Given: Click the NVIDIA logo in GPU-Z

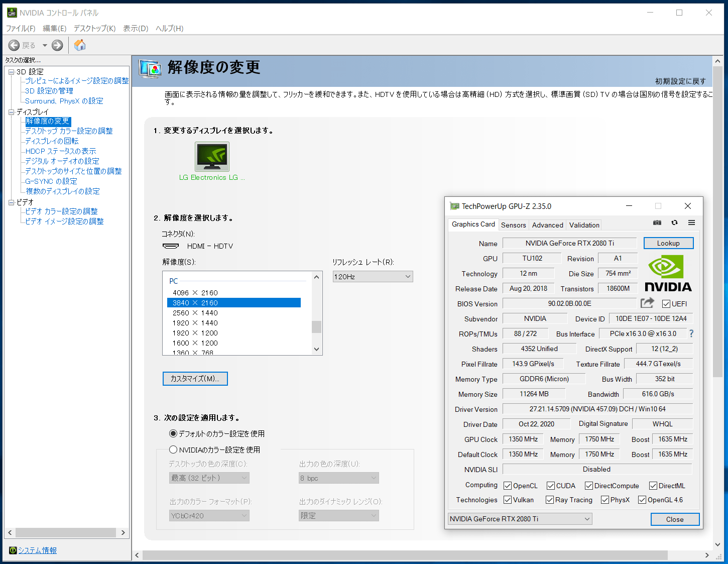Looking at the screenshot, I should point(668,273).
